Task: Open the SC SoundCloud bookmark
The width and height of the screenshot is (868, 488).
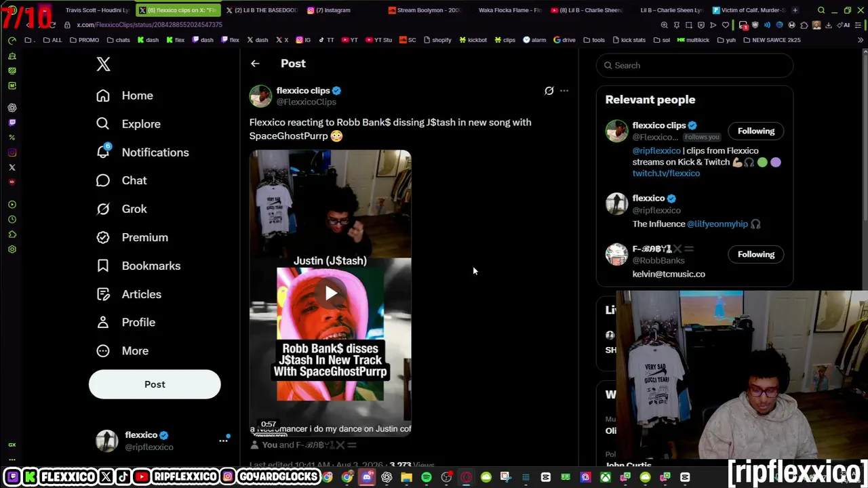Action: coord(408,40)
